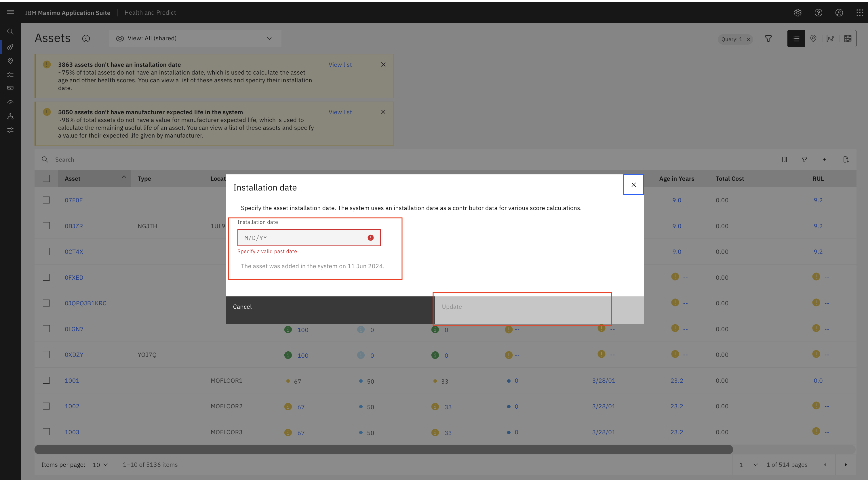Click the Assets info icon

[x=86, y=38]
